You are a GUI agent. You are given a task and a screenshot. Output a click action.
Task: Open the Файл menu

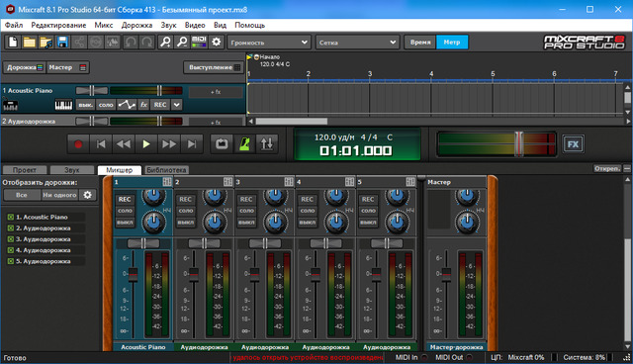click(14, 25)
